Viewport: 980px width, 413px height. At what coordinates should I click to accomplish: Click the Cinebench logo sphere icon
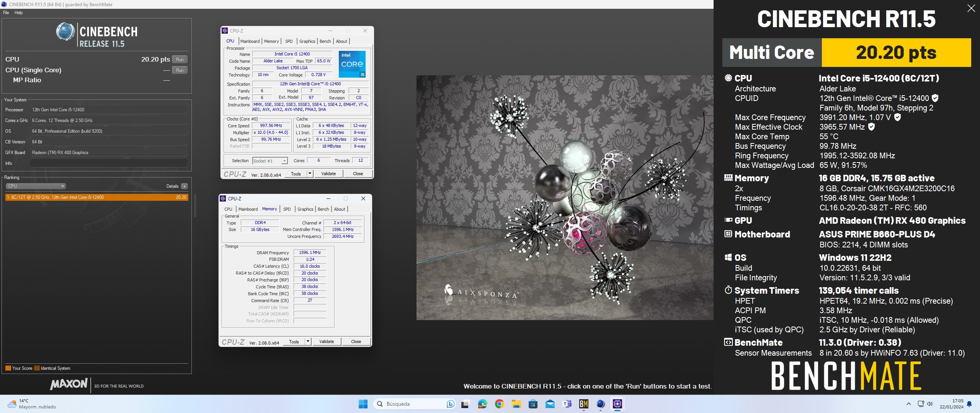(65, 31)
